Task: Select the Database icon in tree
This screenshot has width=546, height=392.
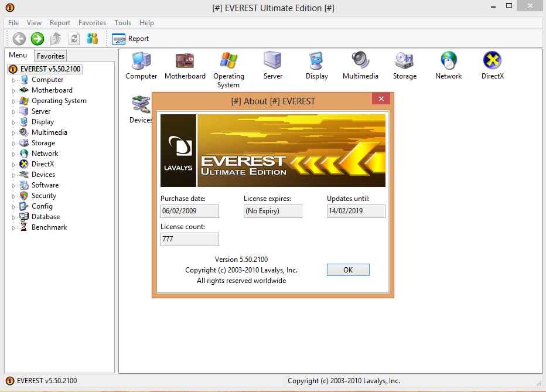Action: 24,217
